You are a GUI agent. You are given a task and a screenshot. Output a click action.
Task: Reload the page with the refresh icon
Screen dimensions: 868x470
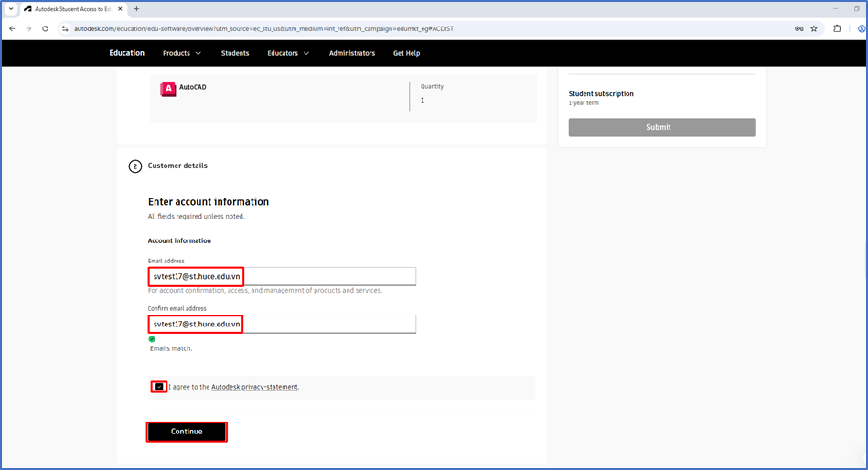coord(45,28)
